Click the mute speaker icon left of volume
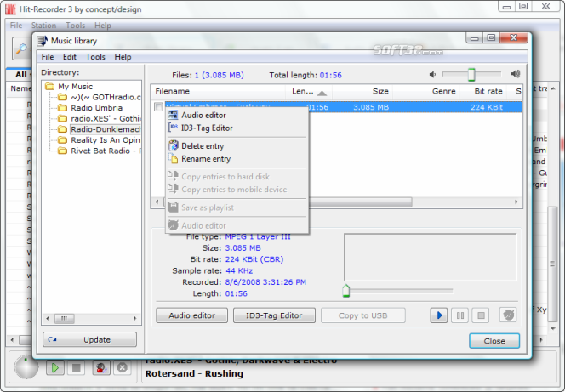This screenshot has width=565, height=392. [x=432, y=74]
